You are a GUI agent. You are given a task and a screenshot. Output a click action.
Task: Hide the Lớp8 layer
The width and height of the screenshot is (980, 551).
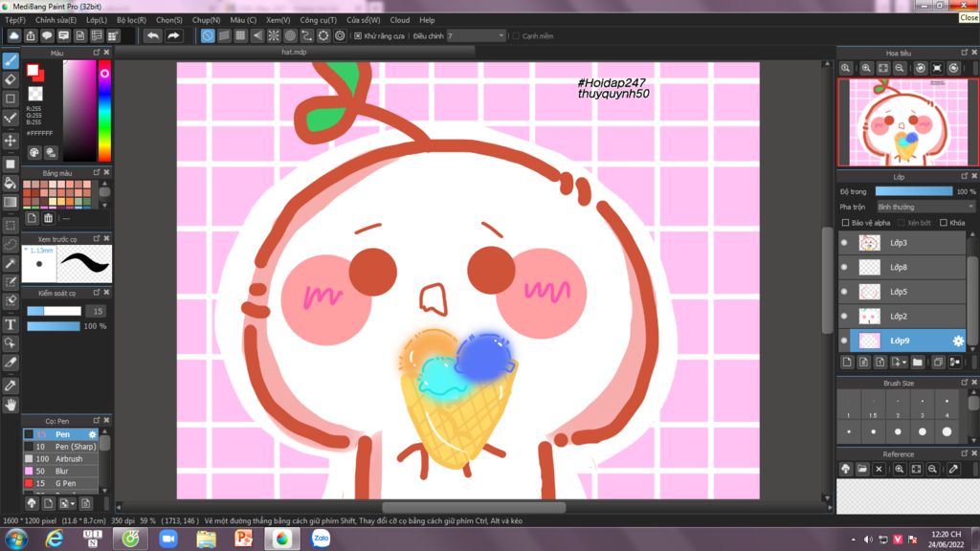pos(844,268)
